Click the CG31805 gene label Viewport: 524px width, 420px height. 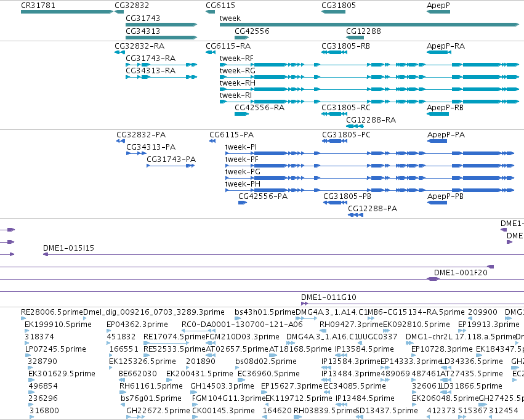tap(339, 6)
